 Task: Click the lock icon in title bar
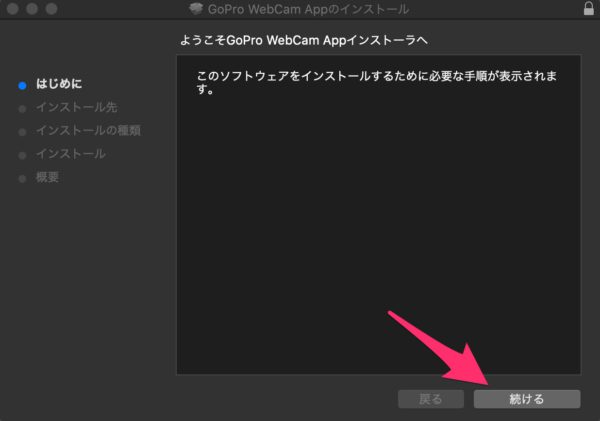pyautogui.click(x=589, y=8)
